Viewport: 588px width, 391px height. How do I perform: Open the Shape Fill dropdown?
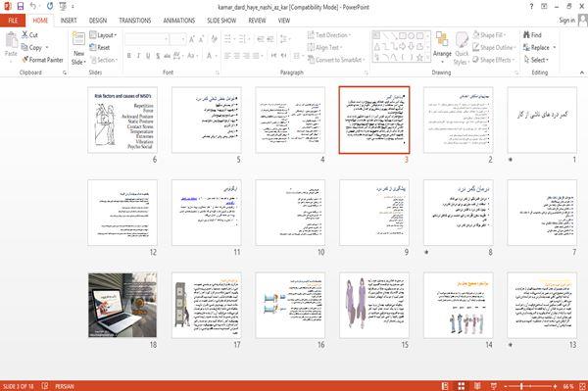(489, 35)
